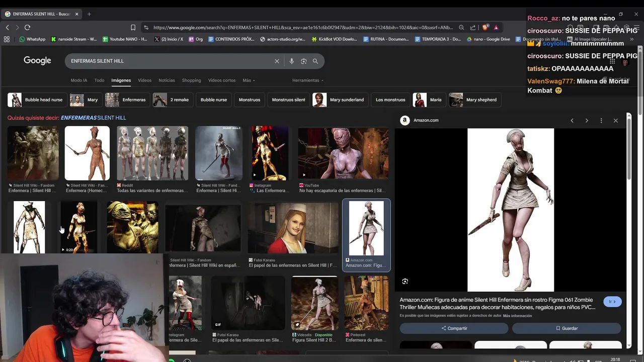
Task: Click the zoom magnifier icon in address bar
Action: point(461,28)
